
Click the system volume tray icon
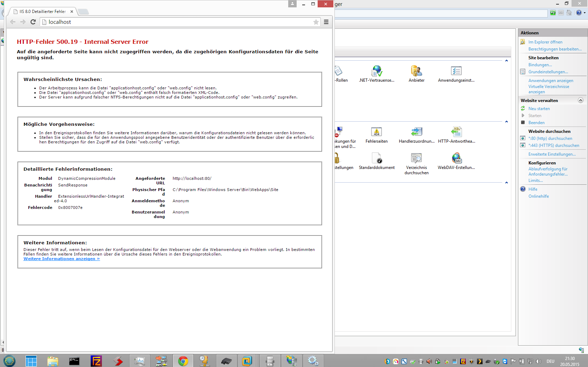539,361
